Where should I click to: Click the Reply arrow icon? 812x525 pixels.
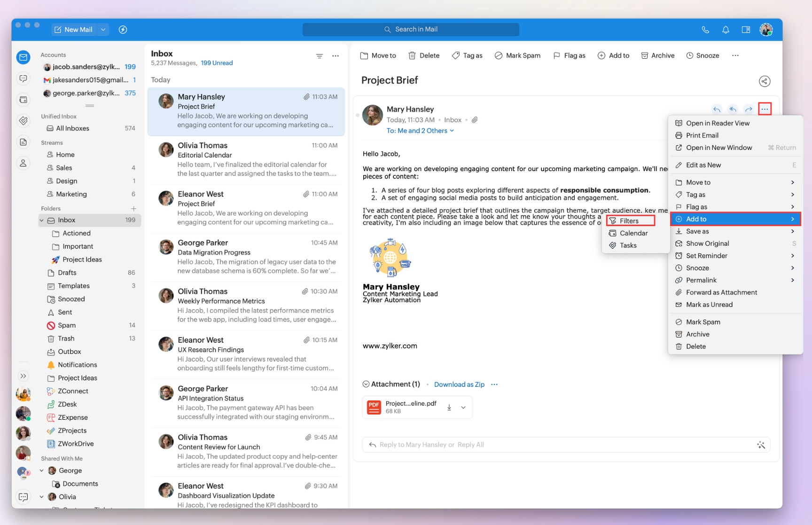click(717, 109)
